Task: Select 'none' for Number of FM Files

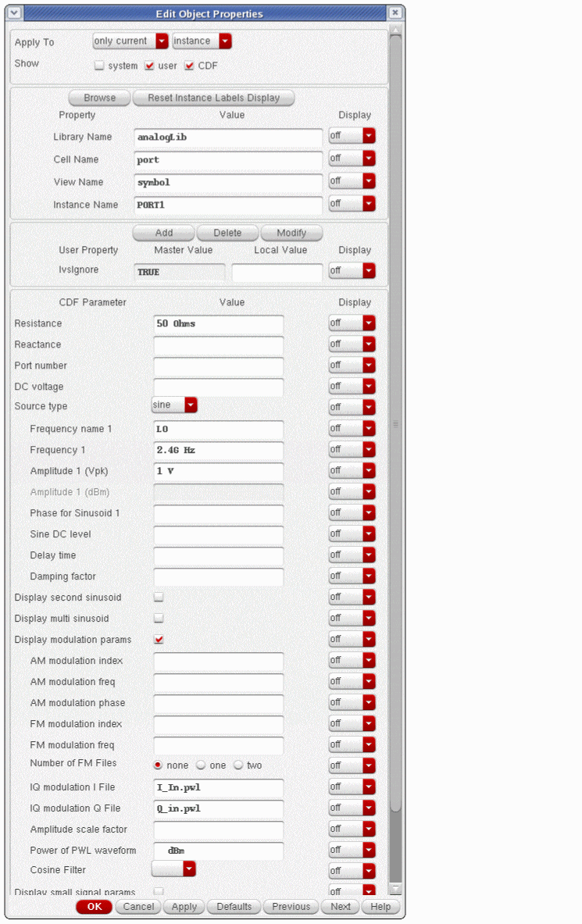Action: click(158, 765)
